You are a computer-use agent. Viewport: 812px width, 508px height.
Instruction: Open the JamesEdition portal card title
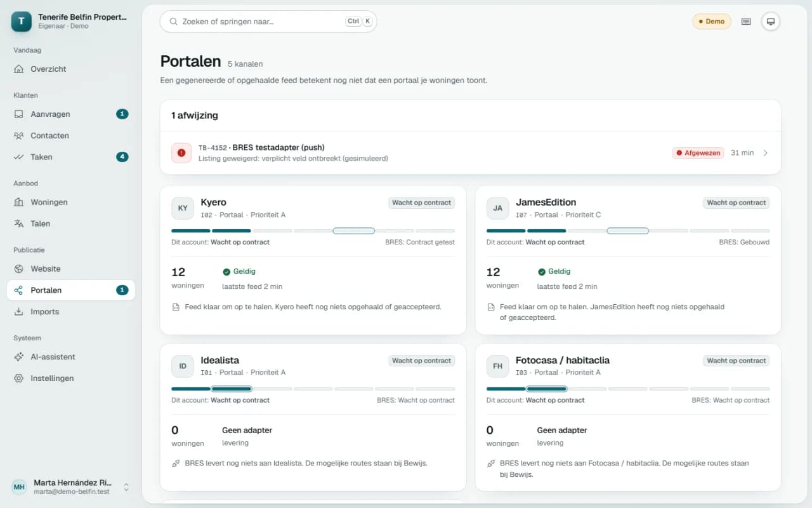546,202
